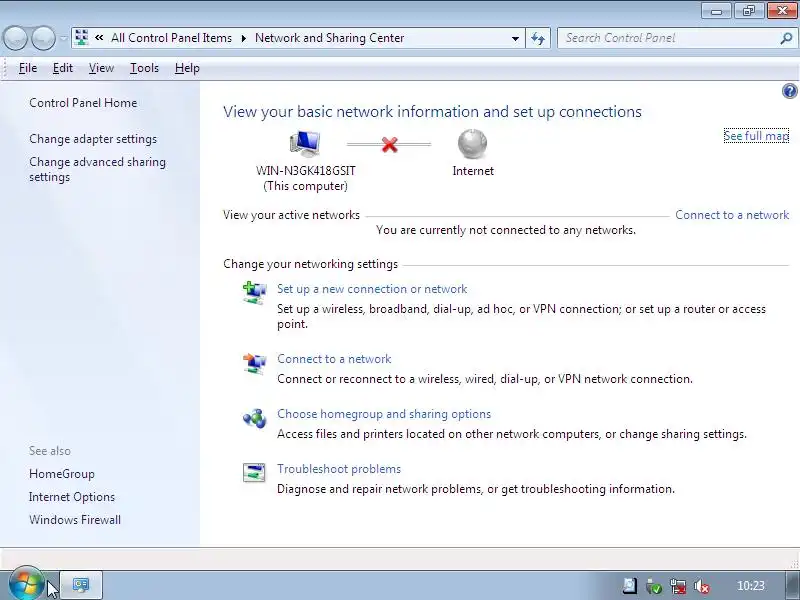Click Troubleshoot problems link
The height and width of the screenshot is (600, 800).
(339, 469)
